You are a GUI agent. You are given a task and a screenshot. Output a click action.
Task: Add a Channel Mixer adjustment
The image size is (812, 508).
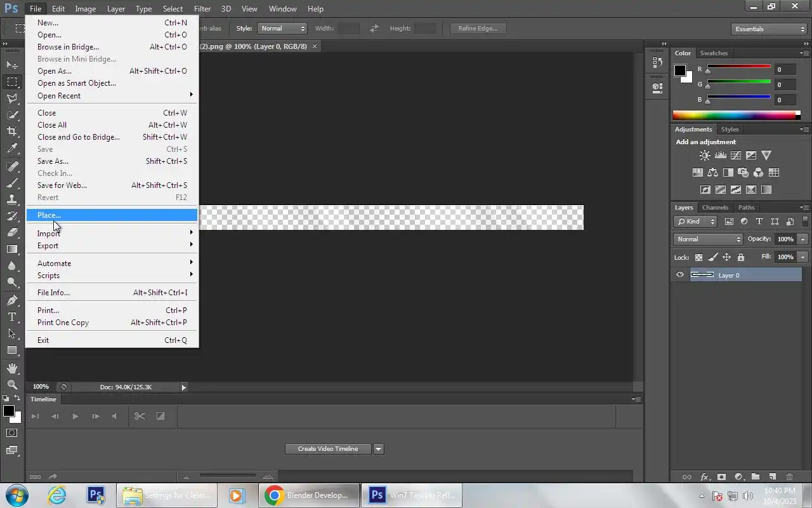pos(759,172)
